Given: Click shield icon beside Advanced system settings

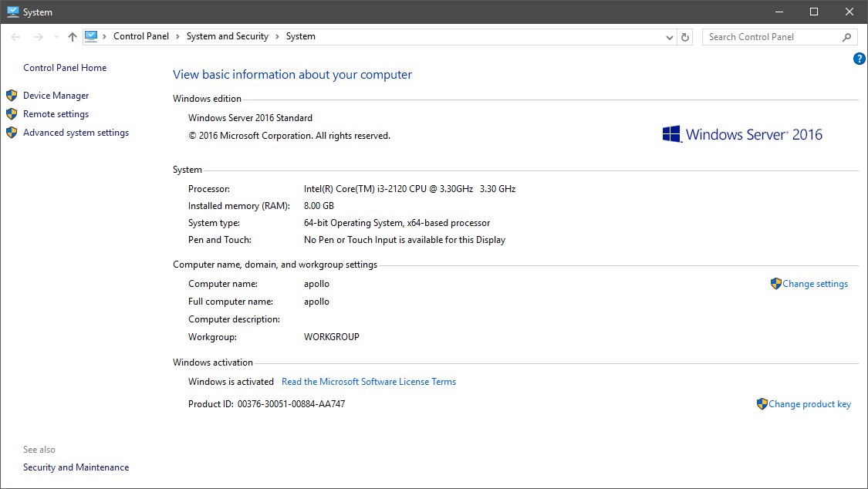Looking at the screenshot, I should point(12,133).
